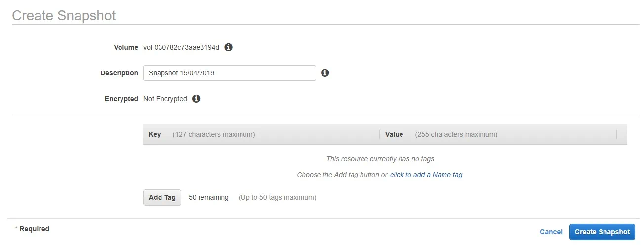The image size is (644, 248).
Task: Follow the 'click to add a Name tag' link
Action: coord(426,175)
